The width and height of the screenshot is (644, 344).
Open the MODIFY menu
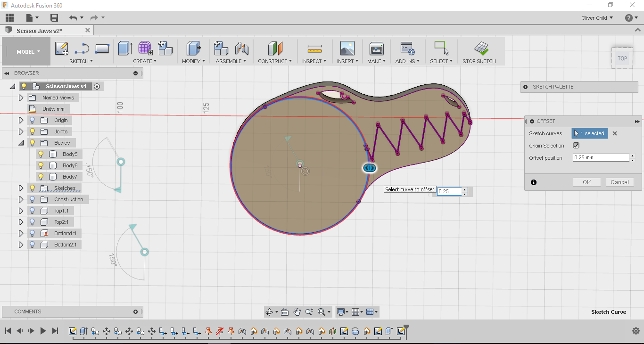tap(193, 61)
